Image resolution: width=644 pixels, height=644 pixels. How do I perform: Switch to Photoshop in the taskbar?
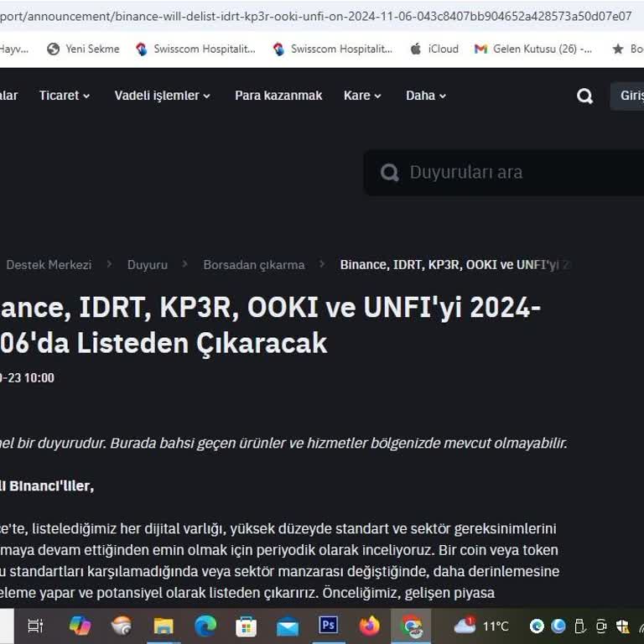pyautogui.click(x=328, y=625)
